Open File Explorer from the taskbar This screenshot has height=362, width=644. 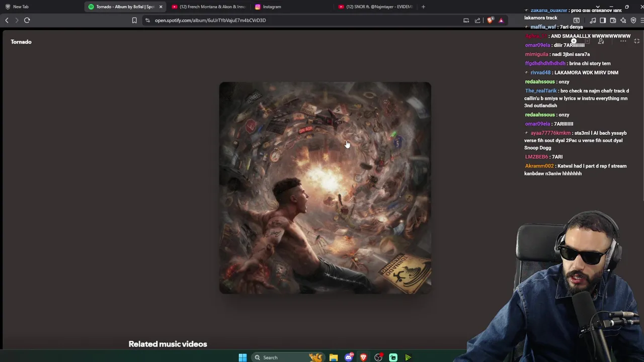coord(334,357)
